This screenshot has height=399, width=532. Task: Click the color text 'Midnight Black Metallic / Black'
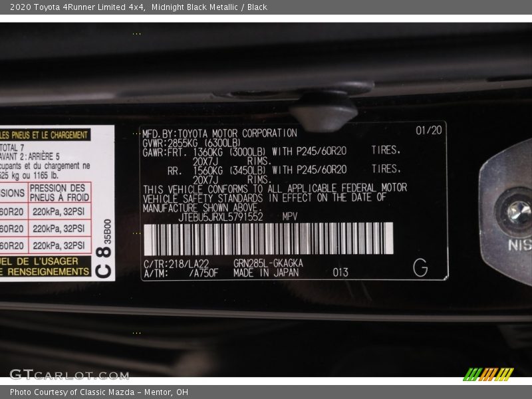pos(209,7)
